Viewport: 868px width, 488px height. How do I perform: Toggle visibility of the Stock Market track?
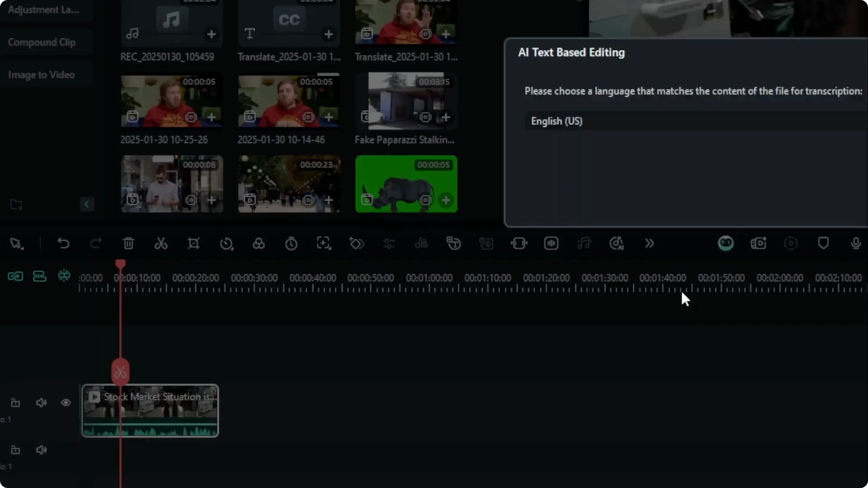(x=66, y=403)
